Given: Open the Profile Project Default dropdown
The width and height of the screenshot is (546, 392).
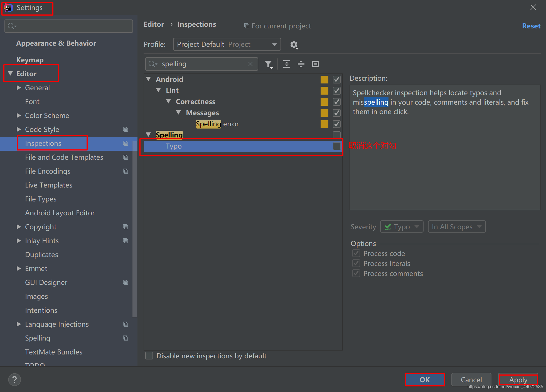Looking at the screenshot, I should pyautogui.click(x=227, y=45).
